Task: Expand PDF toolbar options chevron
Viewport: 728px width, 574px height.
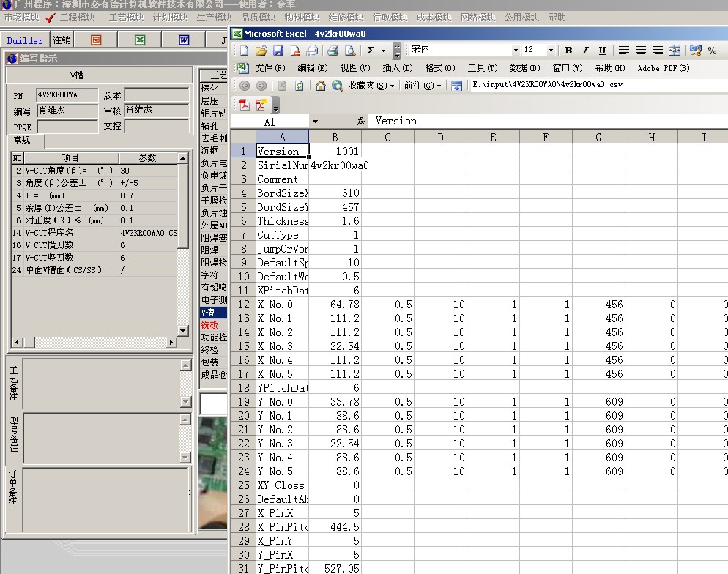Action: click(x=276, y=105)
